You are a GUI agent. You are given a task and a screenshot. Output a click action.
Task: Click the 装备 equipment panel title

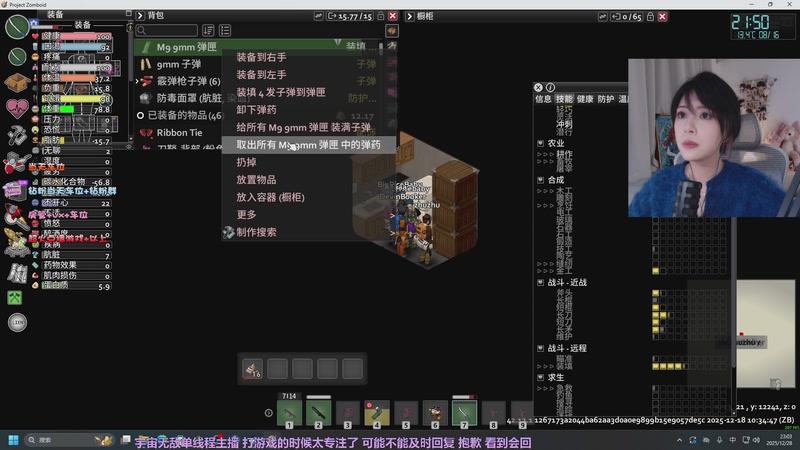pos(55,15)
